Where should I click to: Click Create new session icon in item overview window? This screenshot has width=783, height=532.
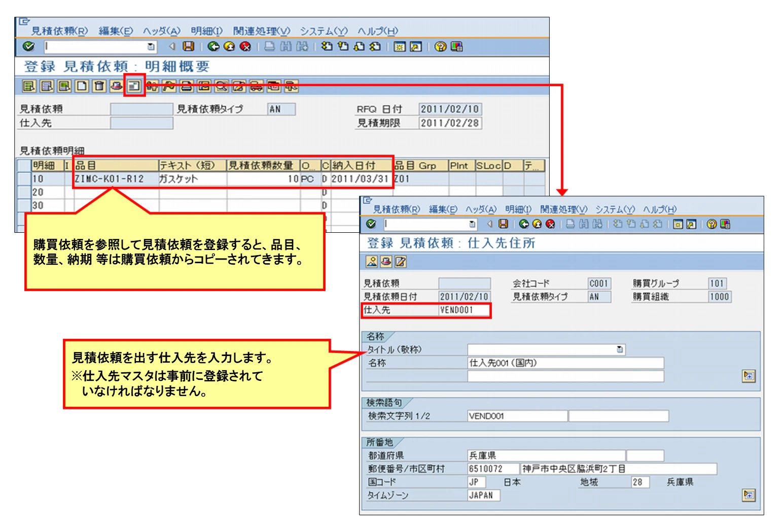[x=400, y=47]
